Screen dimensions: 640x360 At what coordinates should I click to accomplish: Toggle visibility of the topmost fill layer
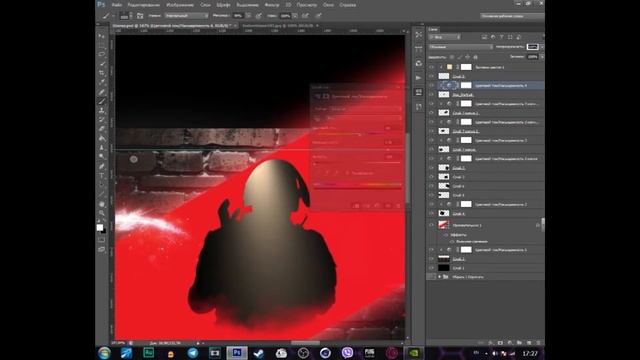[431, 67]
